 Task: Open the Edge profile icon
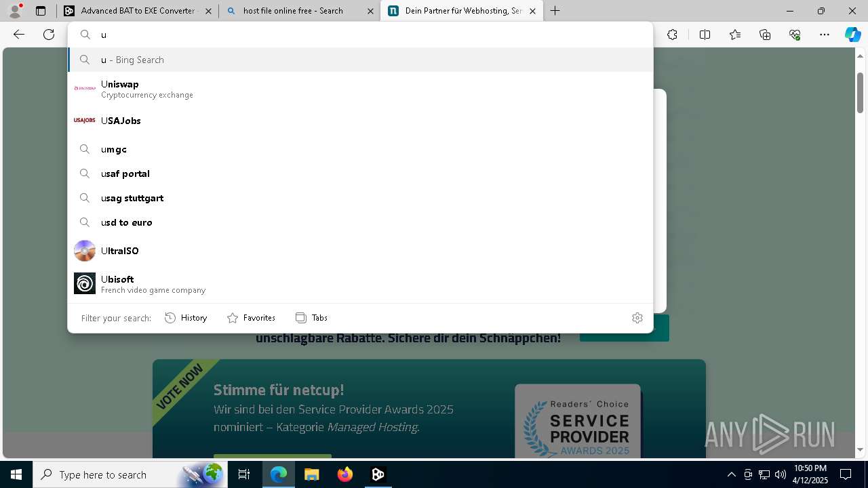pyautogui.click(x=15, y=11)
